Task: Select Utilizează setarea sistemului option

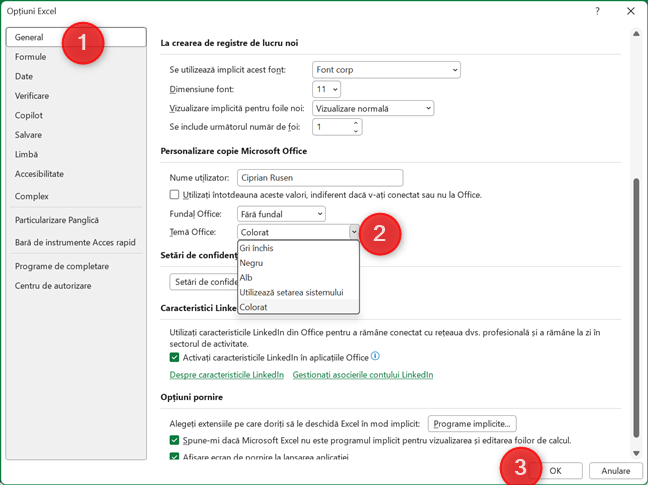Action: 291,292
